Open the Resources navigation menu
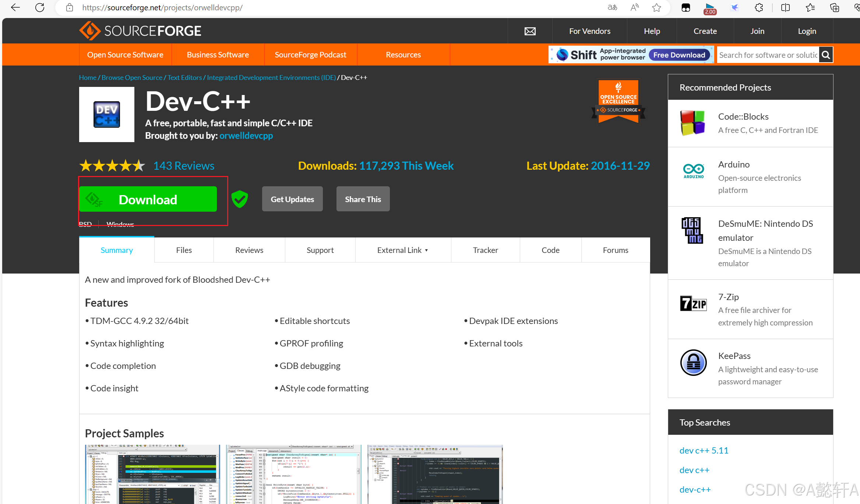Viewport: 860px width, 504px height. pos(403,55)
